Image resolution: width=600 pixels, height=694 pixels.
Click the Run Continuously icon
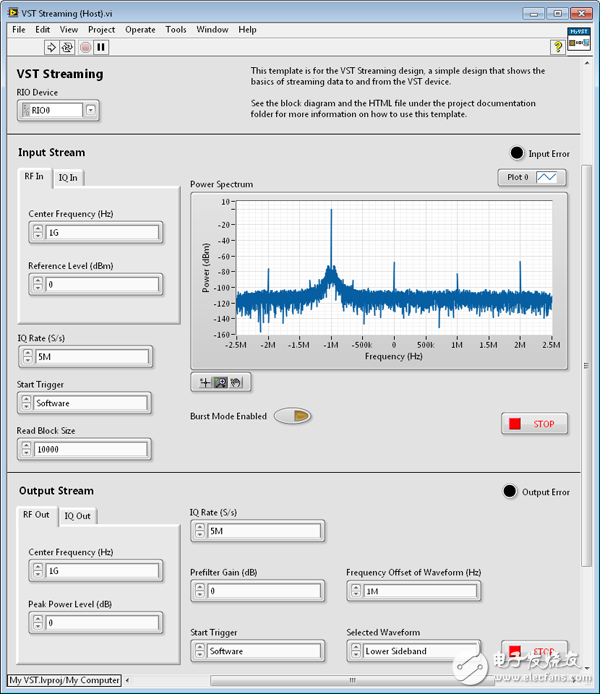(68, 47)
